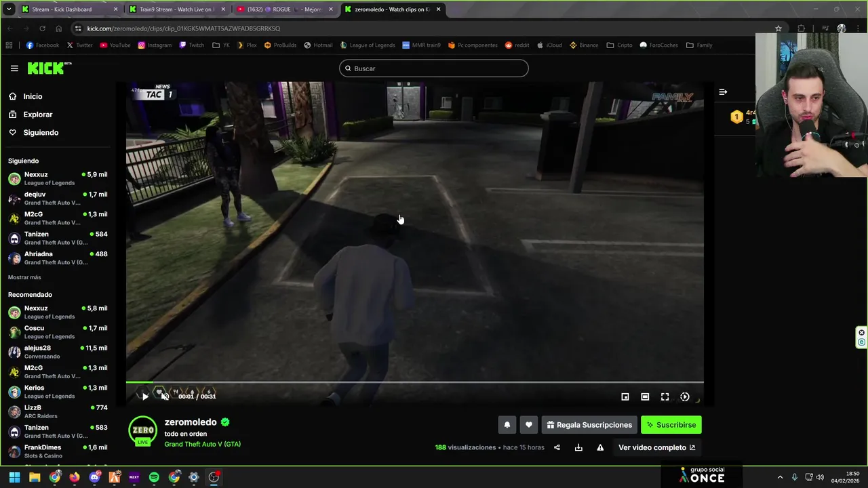Open League of Legends bookmark
The image size is (868, 488).
pyautogui.click(x=368, y=45)
